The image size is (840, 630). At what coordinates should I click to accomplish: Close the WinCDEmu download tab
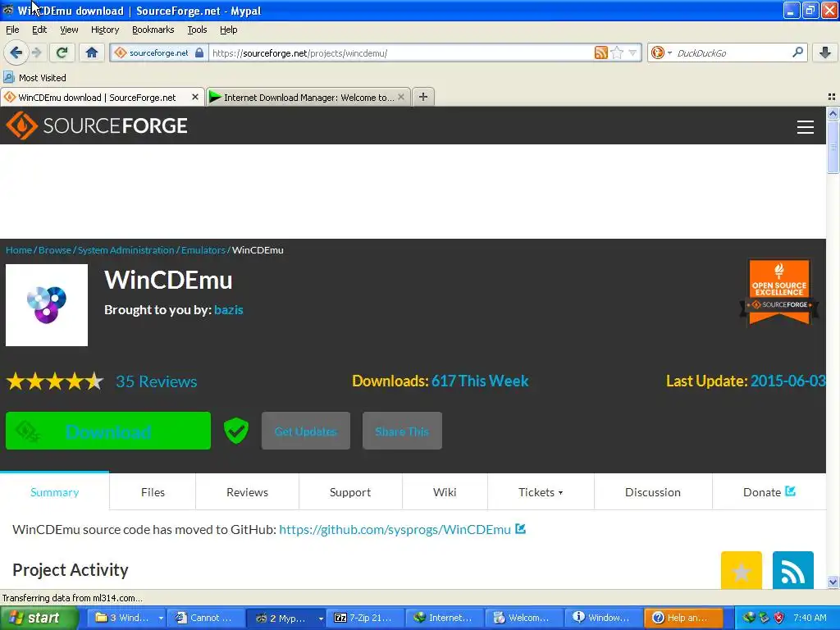tap(195, 97)
